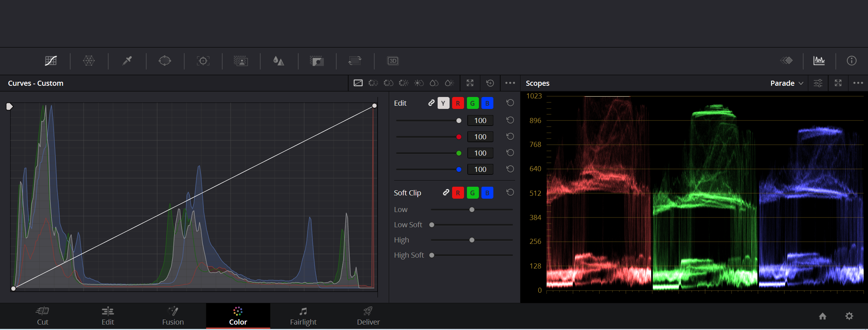Open Curves palette options menu
This screenshot has width=868, height=330.
tap(510, 83)
